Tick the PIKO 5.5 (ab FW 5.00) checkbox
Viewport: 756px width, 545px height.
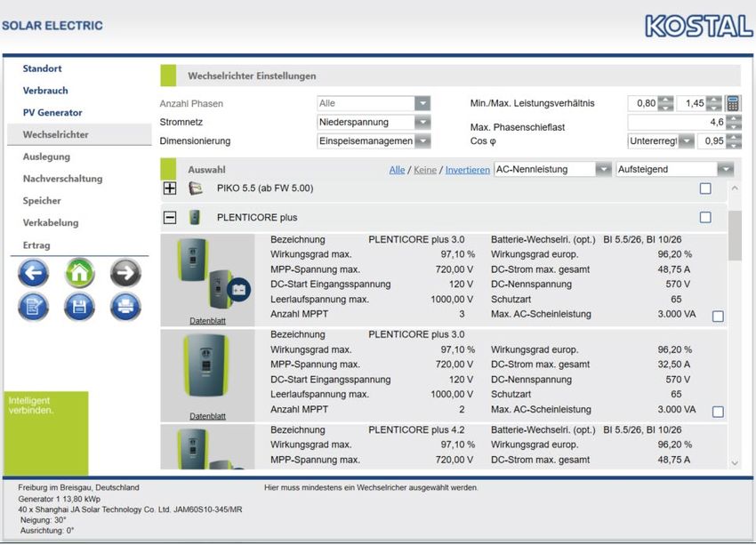point(705,188)
